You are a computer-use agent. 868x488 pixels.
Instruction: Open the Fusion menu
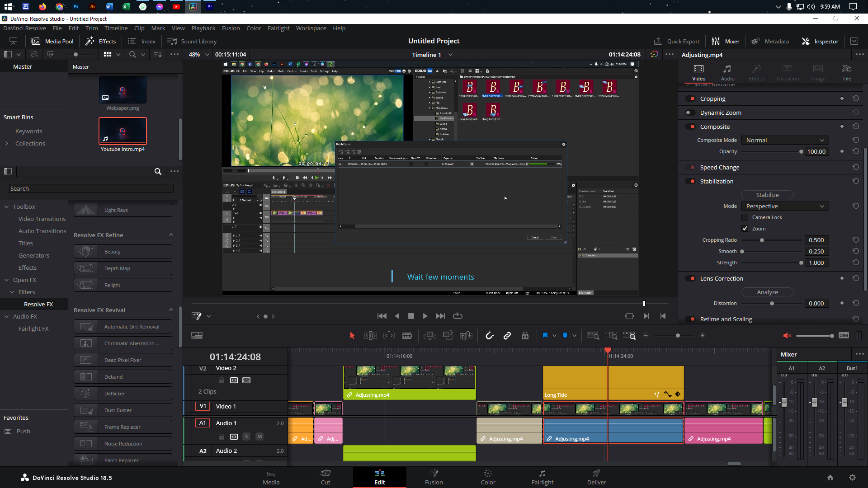click(231, 28)
